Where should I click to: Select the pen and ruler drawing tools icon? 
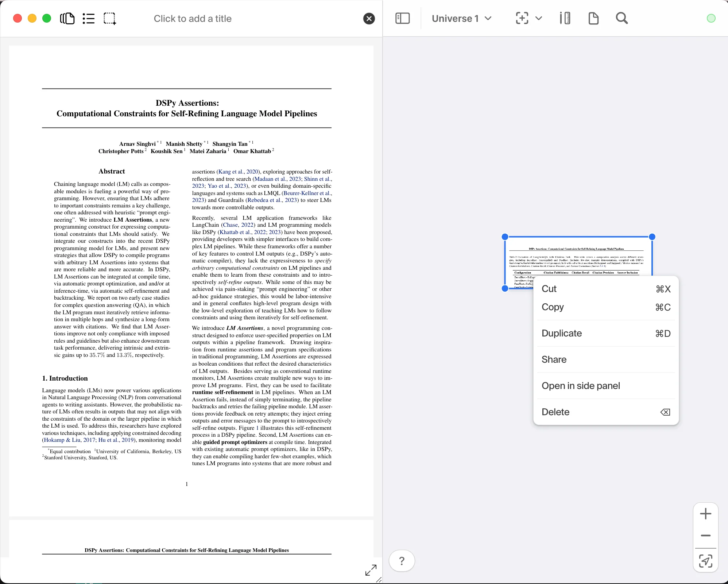coord(564,18)
